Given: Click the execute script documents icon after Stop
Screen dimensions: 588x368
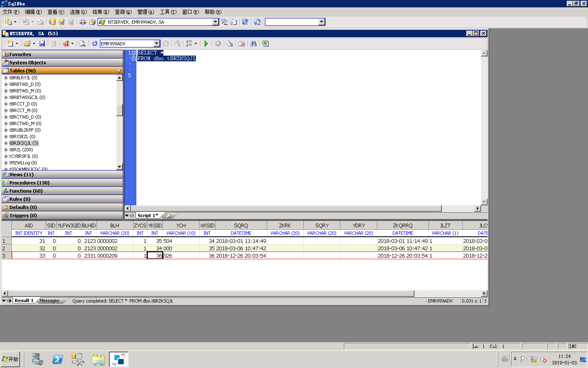Looking at the screenshot, I should tap(230, 43).
